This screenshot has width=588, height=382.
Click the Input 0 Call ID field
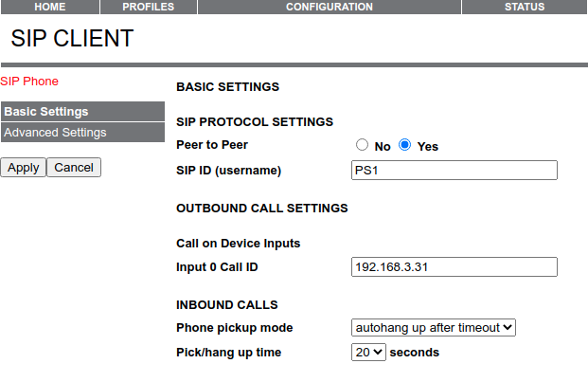click(454, 267)
